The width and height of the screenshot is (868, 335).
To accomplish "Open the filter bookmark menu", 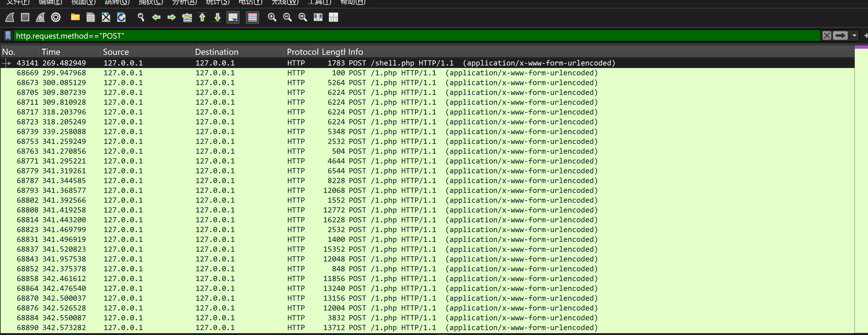I will pos(8,36).
